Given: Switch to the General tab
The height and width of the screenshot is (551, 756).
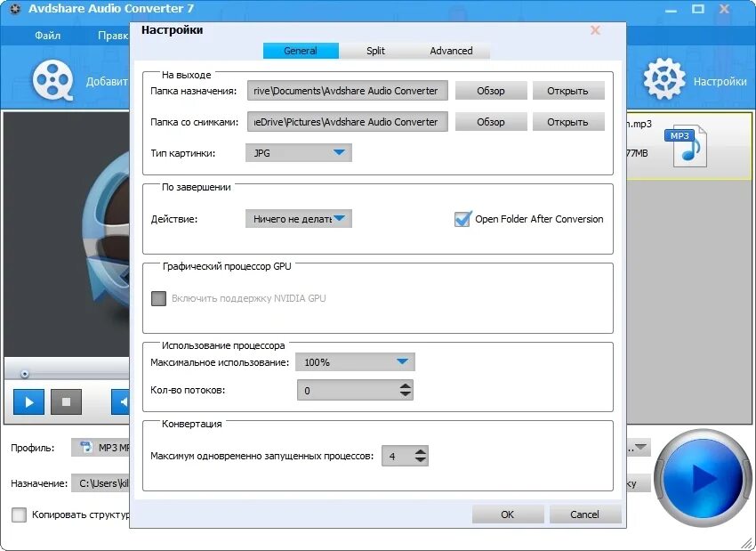Looking at the screenshot, I should click(301, 51).
